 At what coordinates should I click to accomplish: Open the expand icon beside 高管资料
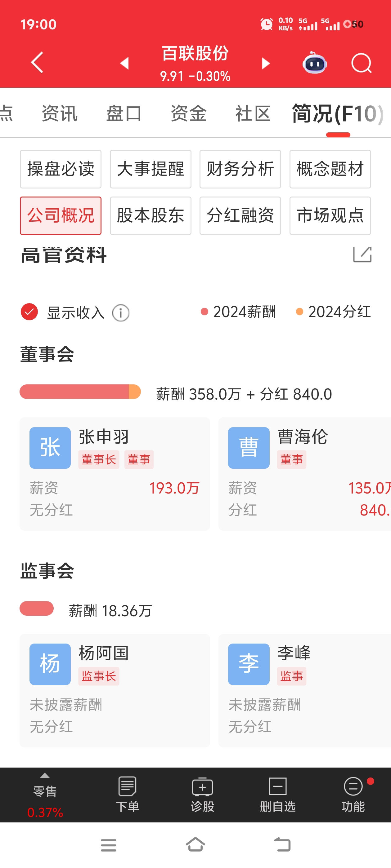click(362, 255)
